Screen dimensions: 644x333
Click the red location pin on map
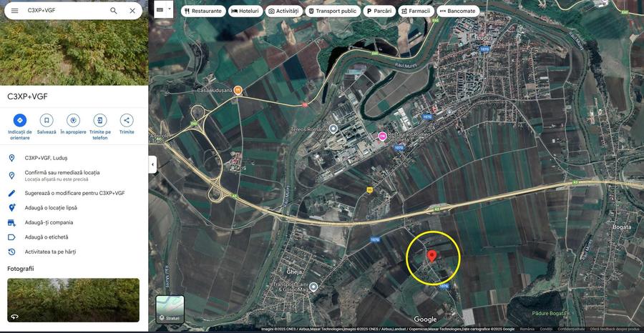tap(431, 256)
